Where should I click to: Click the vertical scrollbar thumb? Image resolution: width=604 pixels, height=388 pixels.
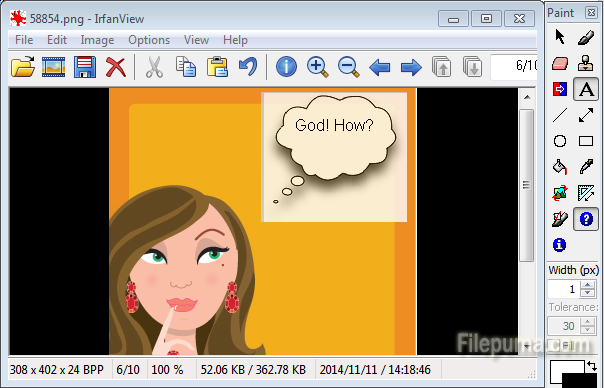[x=527, y=185]
